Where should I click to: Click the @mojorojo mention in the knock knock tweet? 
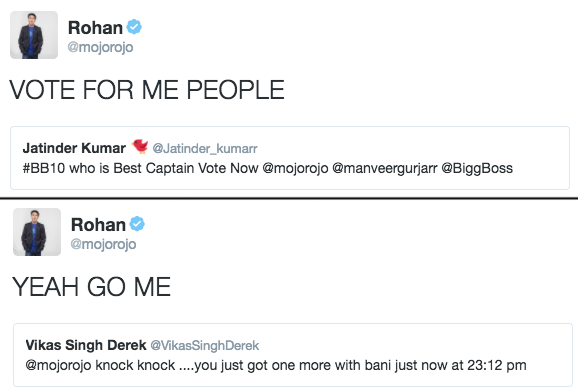pyautogui.click(x=58, y=365)
